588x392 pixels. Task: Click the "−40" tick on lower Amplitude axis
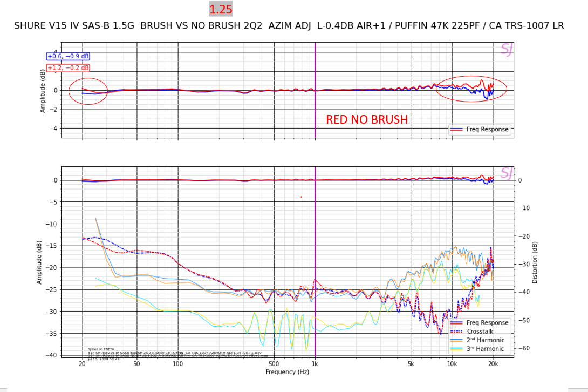pyautogui.click(x=52, y=355)
